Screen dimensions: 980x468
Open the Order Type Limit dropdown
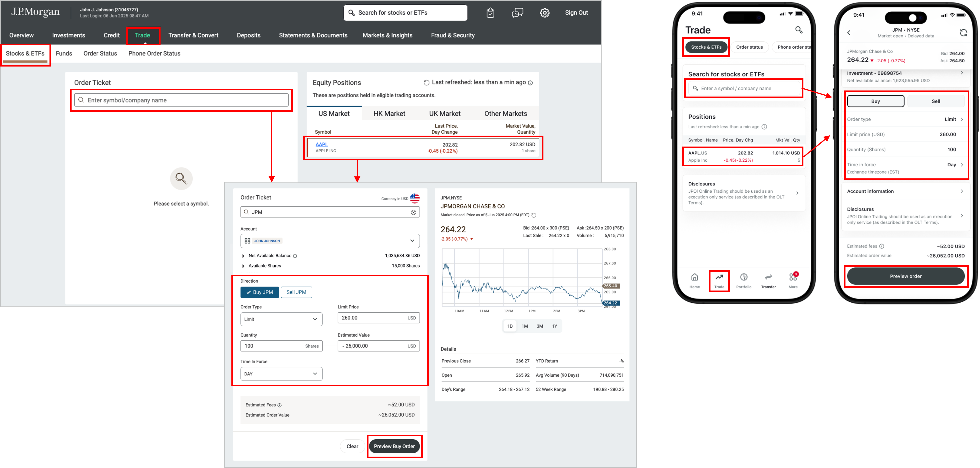click(x=281, y=319)
